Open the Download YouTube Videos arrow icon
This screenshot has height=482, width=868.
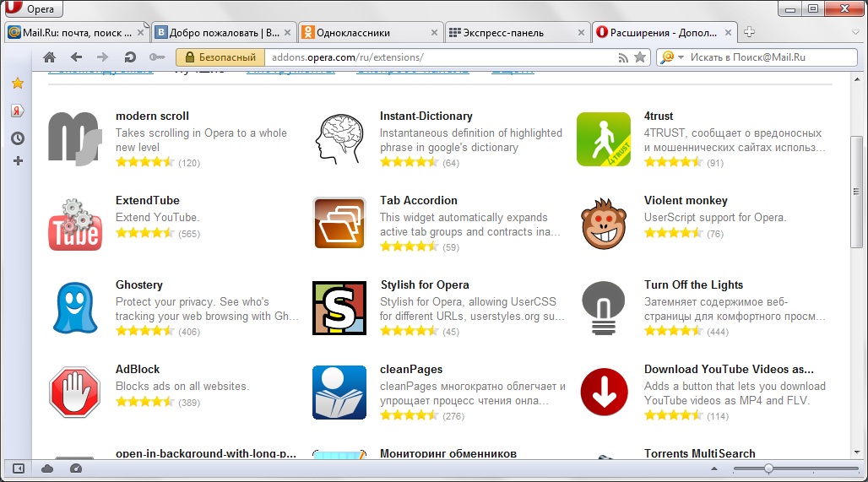(604, 392)
